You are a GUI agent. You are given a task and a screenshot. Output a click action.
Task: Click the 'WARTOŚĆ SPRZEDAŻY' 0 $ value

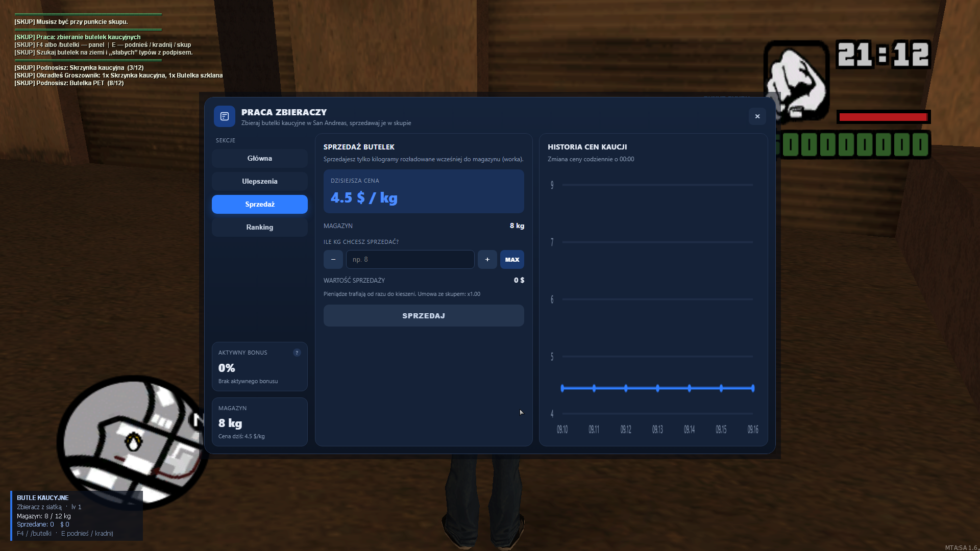tap(519, 280)
